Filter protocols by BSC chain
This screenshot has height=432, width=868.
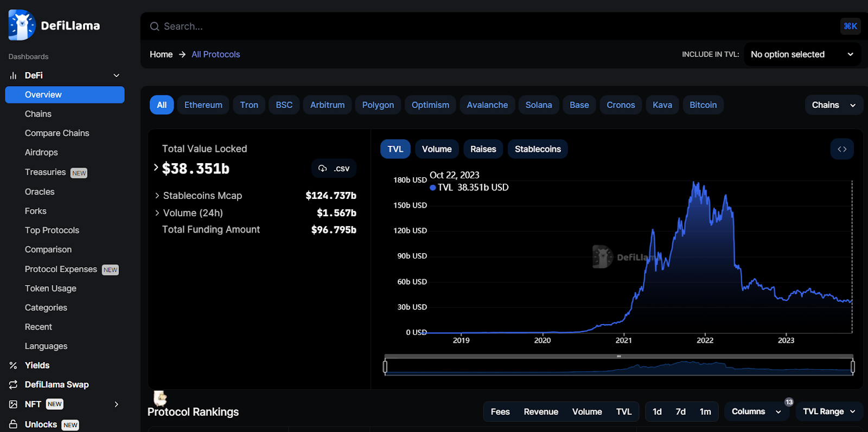[284, 105]
